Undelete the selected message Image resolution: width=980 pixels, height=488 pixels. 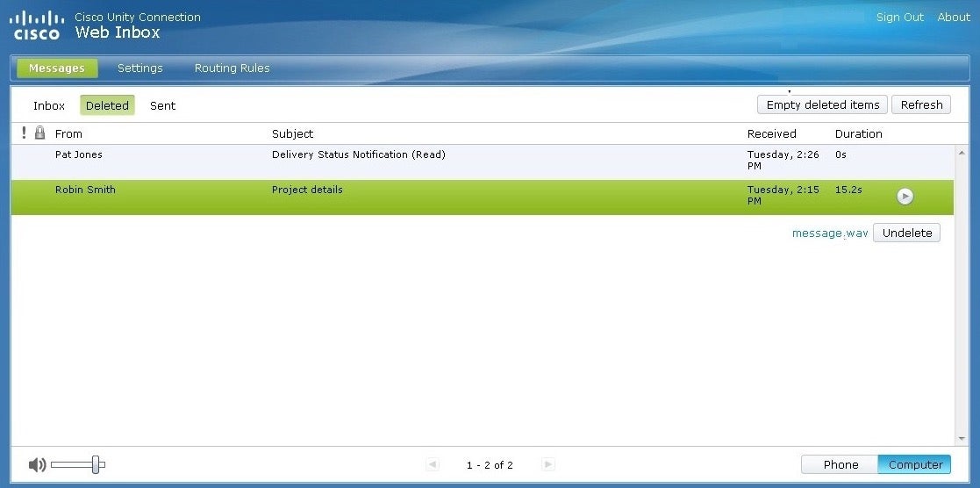click(906, 233)
